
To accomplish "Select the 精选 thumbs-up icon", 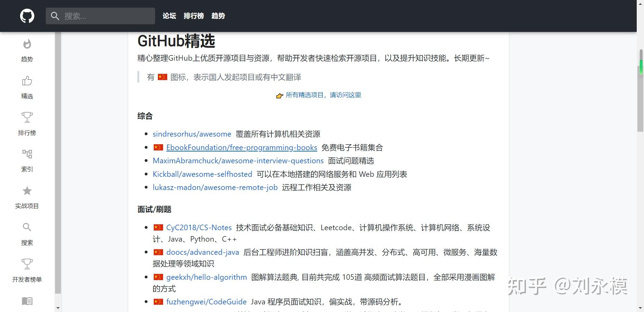I will click(x=27, y=81).
